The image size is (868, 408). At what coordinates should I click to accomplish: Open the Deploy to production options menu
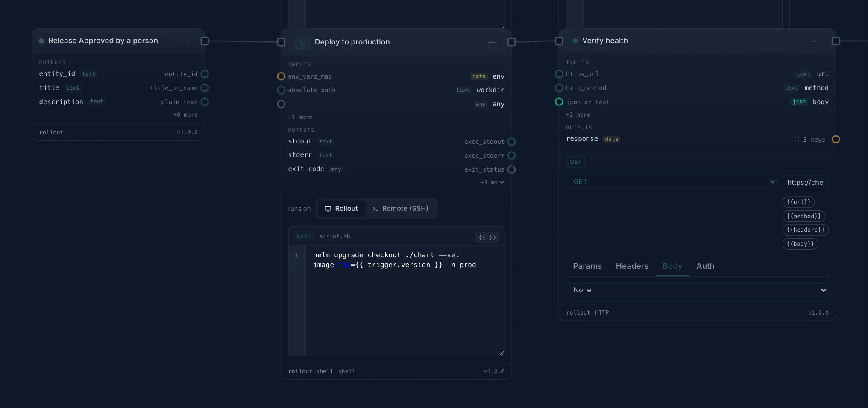491,42
